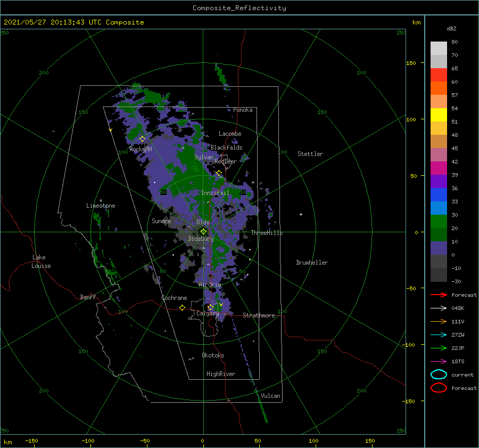
Task: Select the Okotoks town label
Action: click(213, 355)
